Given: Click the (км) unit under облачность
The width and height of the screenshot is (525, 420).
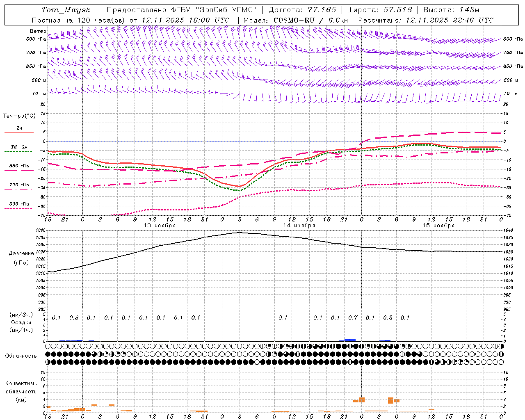Looking at the screenshot, I should (21, 399).
